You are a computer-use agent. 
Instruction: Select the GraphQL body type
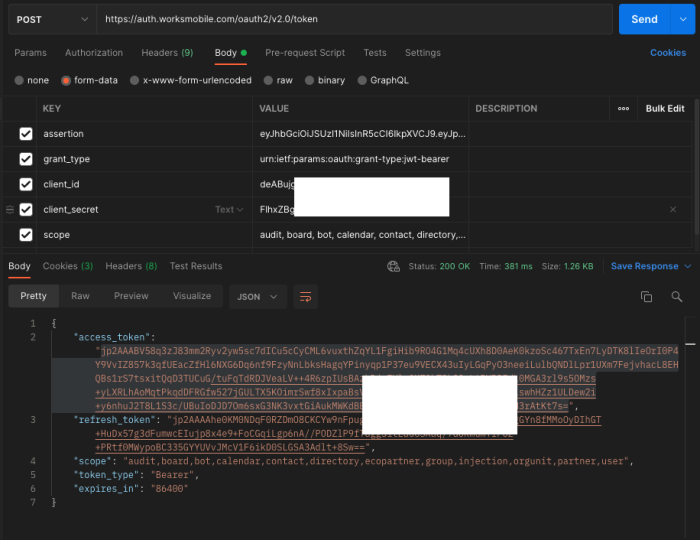(362, 80)
